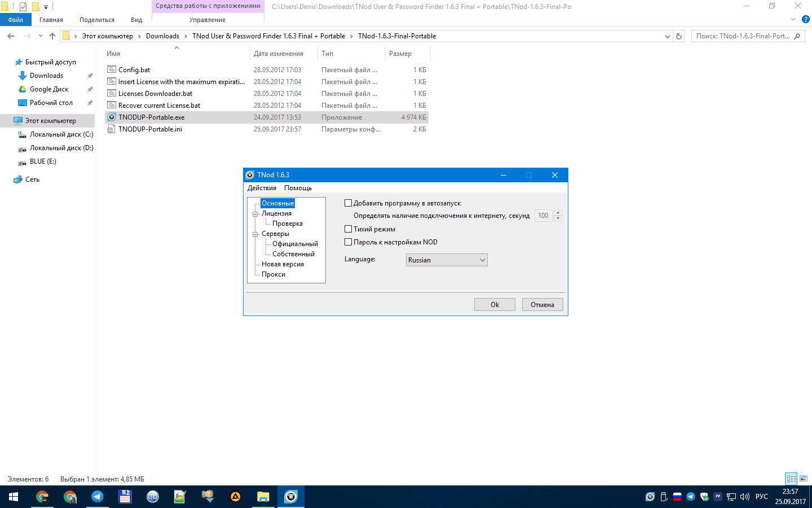Screen dimensions: 812x508
Task: Open the Файл tab in Explorer
Action: pyautogui.click(x=16, y=20)
